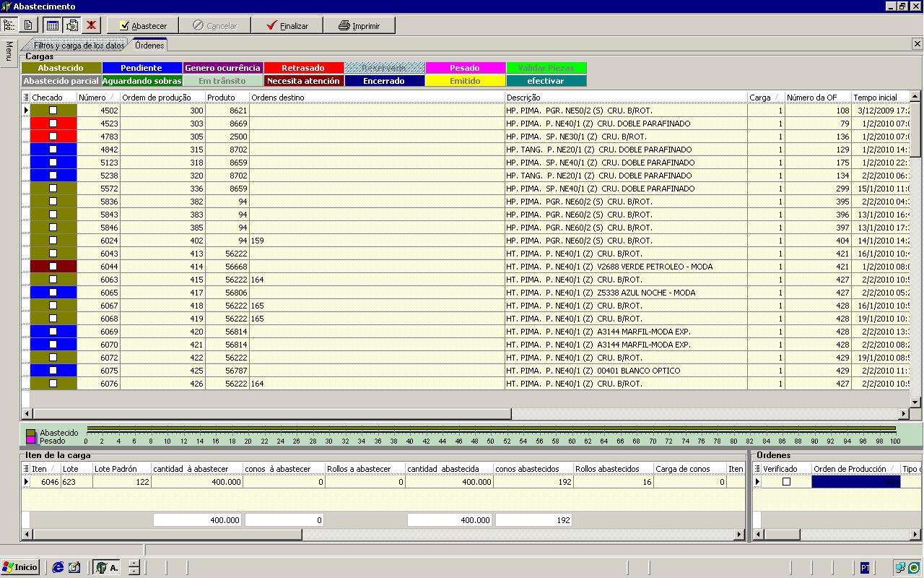Click the blank document icon in toolbar

(x=28, y=25)
